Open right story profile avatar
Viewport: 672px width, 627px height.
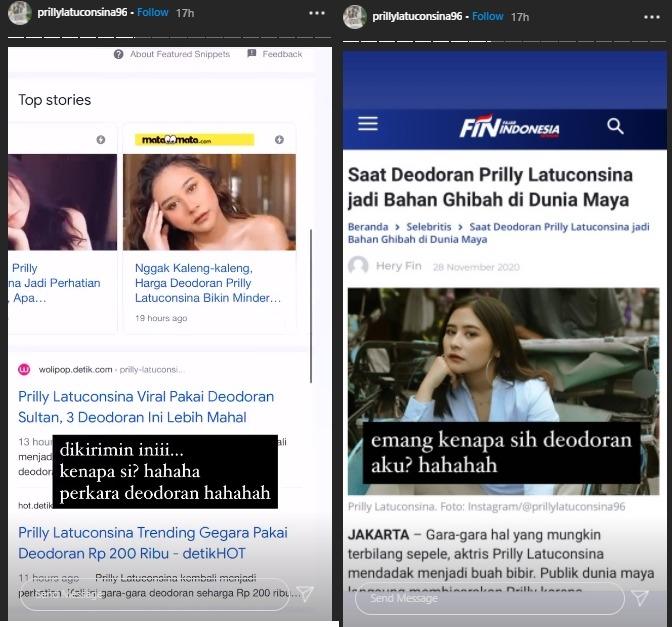coord(355,17)
